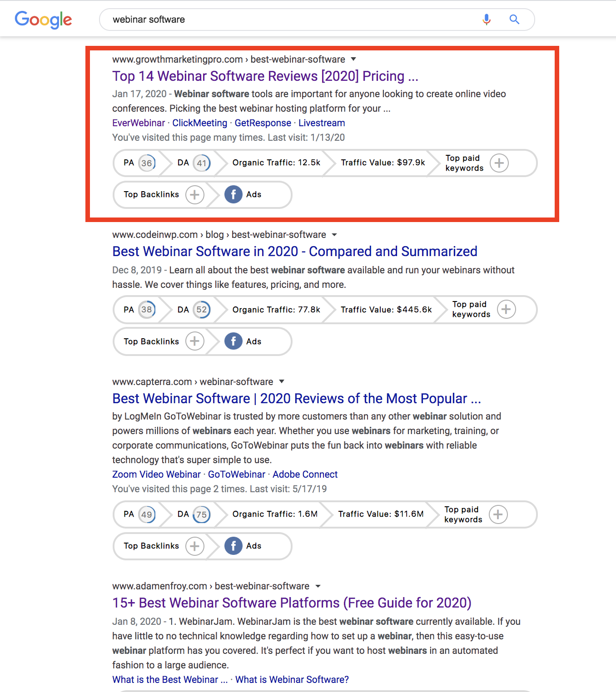Image resolution: width=616 pixels, height=692 pixels.
Task: Click Facebook Ads icon for codeinwp.com result
Action: click(233, 341)
